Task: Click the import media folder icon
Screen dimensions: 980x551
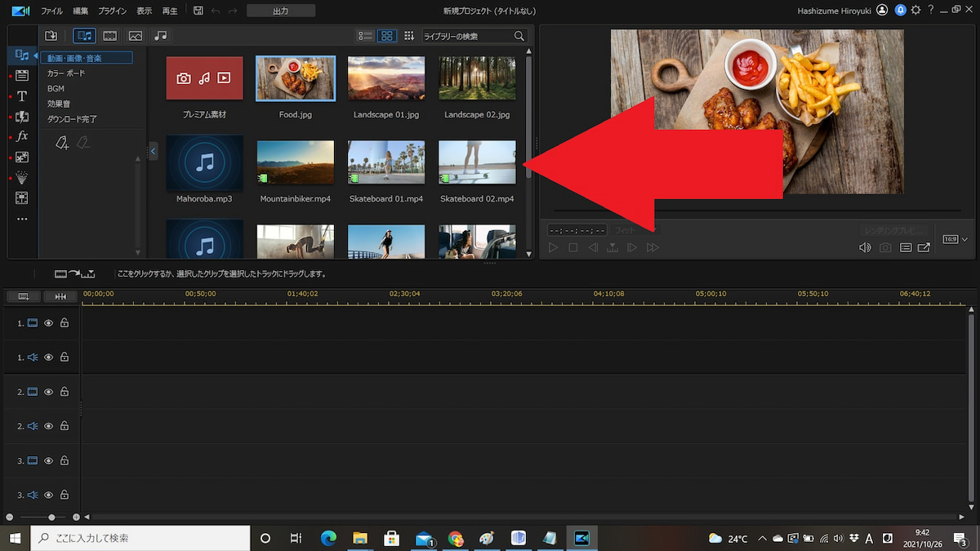Action: (x=51, y=36)
